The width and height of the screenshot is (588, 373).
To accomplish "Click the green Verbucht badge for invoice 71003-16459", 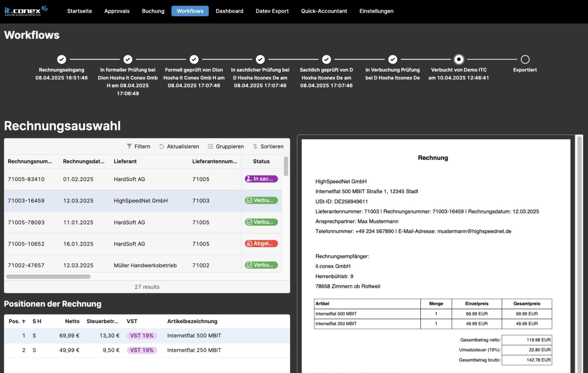I will [x=261, y=200].
